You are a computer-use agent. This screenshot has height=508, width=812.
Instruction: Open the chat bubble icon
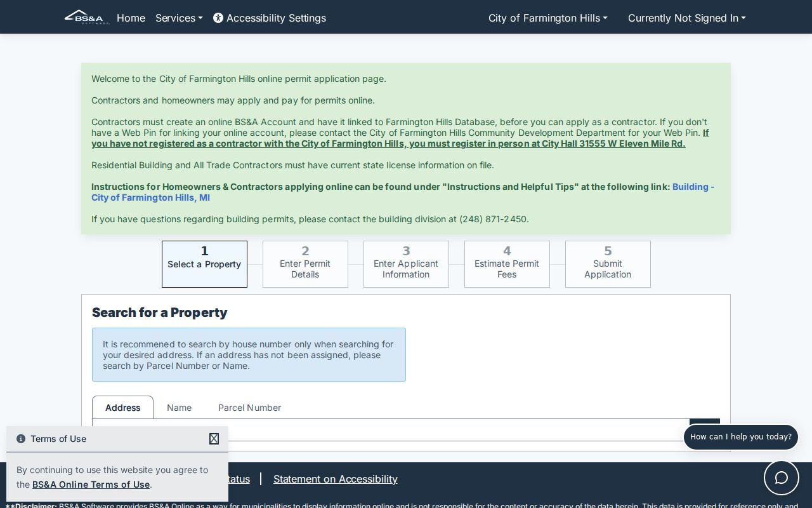click(782, 478)
